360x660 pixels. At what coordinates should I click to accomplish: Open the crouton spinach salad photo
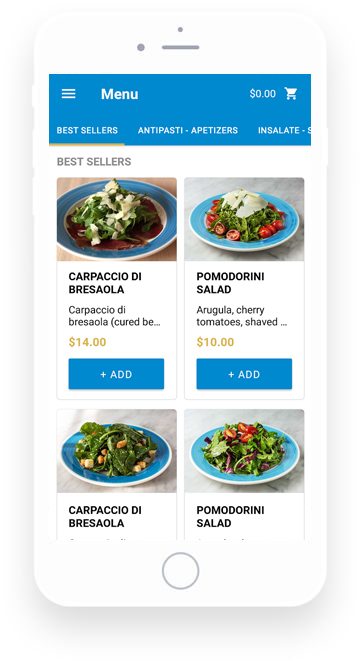117,451
